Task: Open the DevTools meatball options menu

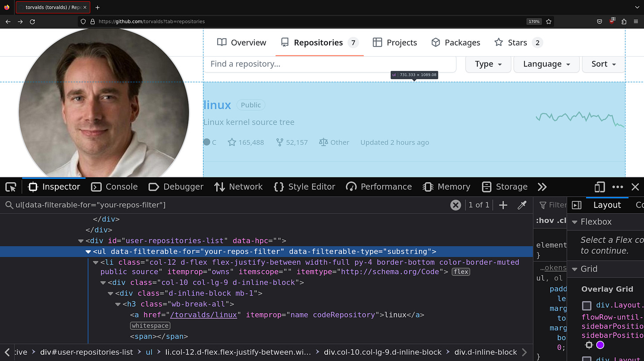Action: click(618, 187)
